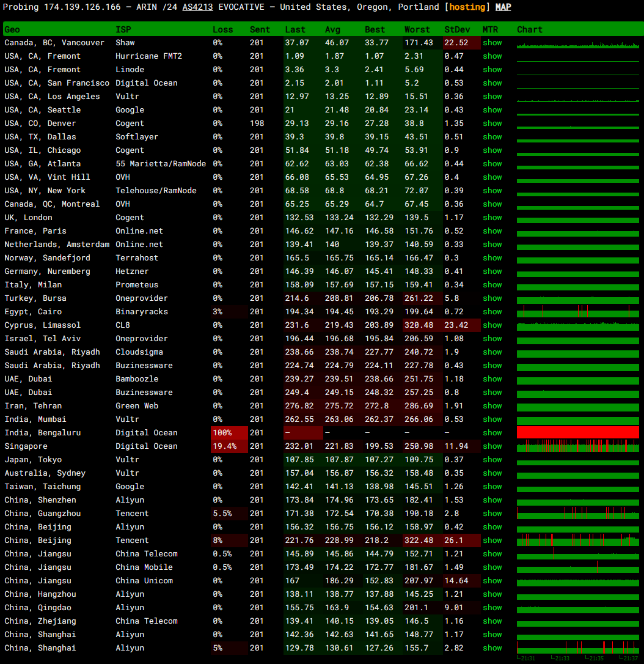Show MTR for Iran Tehran Green Web

[x=492, y=406]
